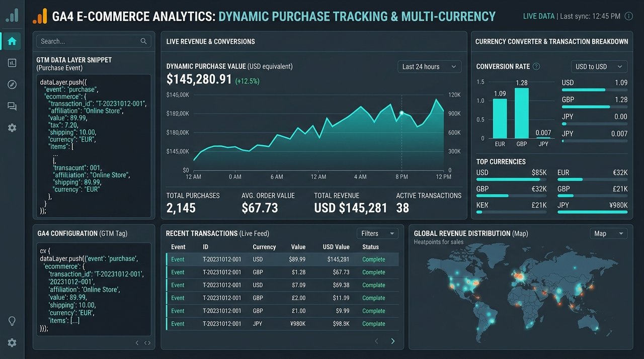
Task: Click the help icon next to Conversion Rate
Action: [536, 66]
